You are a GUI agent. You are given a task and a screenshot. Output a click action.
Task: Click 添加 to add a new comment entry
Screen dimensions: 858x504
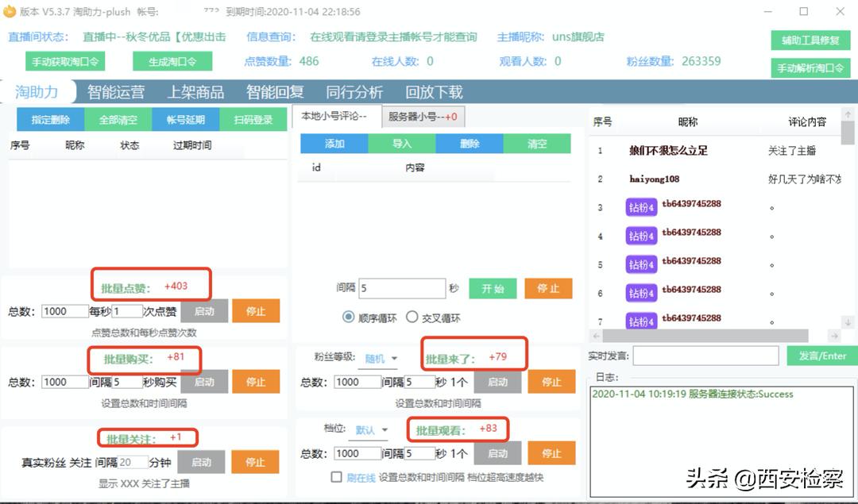(x=334, y=144)
